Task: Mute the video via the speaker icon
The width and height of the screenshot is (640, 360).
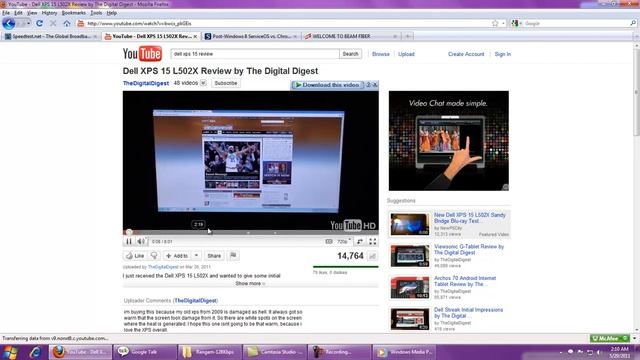Action: [141, 241]
